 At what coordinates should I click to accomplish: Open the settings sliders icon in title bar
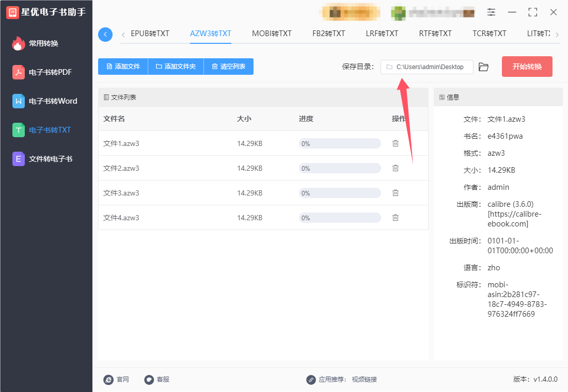click(491, 12)
